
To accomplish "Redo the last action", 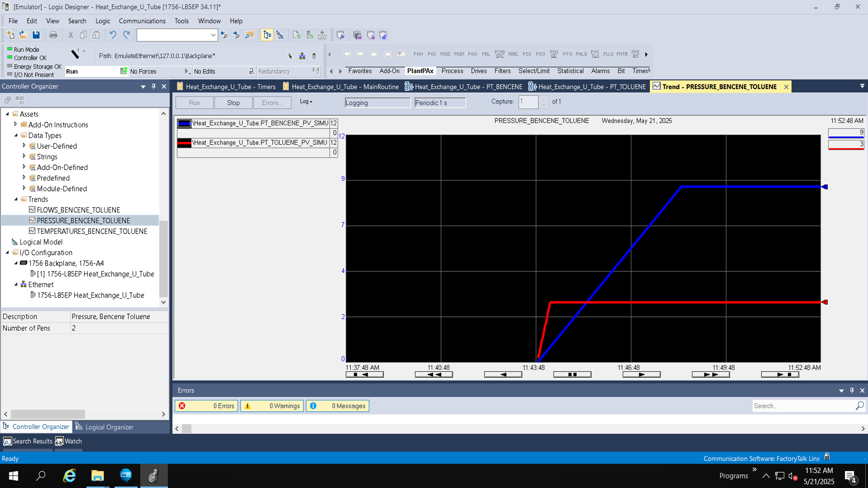I will (127, 35).
